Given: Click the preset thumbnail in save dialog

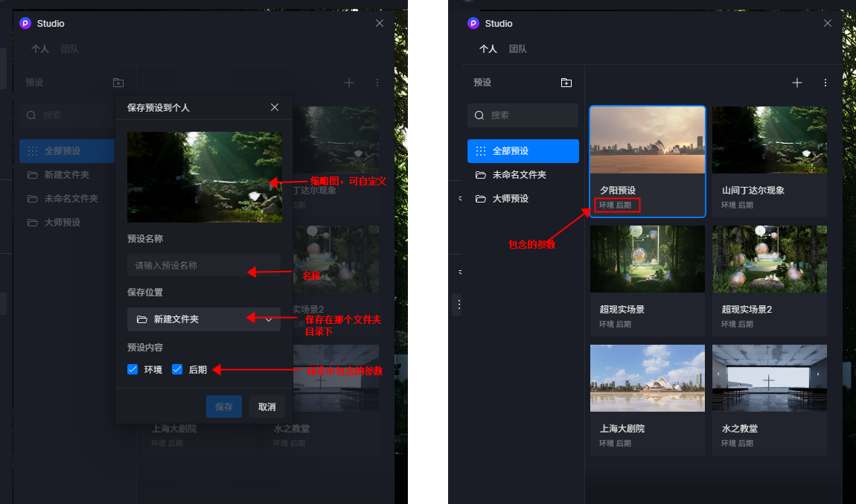Looking at the screenshot, I should (x=205, y=177).
